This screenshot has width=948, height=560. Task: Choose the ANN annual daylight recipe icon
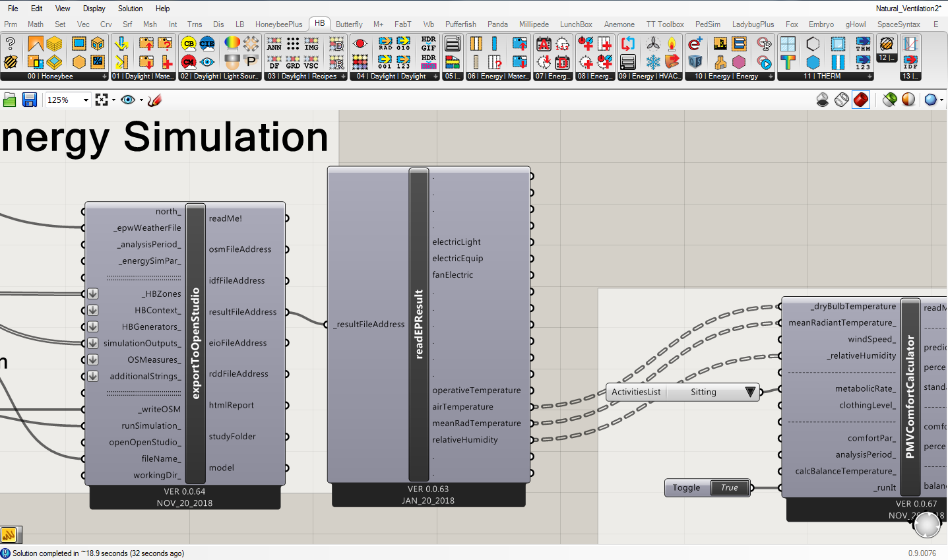274,44
